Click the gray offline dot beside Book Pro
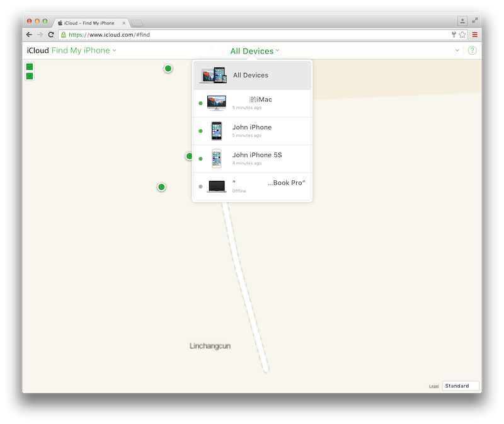The width and height of the screenshot is (504, 424). 200,186
